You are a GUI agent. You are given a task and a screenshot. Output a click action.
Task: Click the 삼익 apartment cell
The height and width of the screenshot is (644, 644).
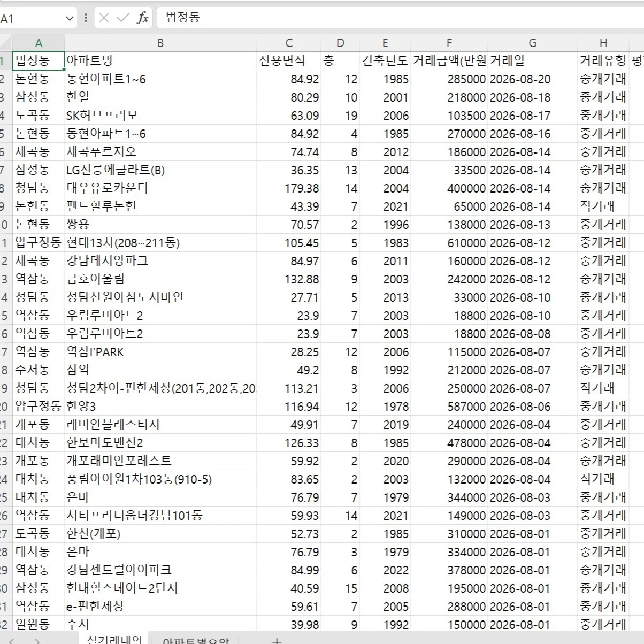pyautogui.click(x=160, y=370)
